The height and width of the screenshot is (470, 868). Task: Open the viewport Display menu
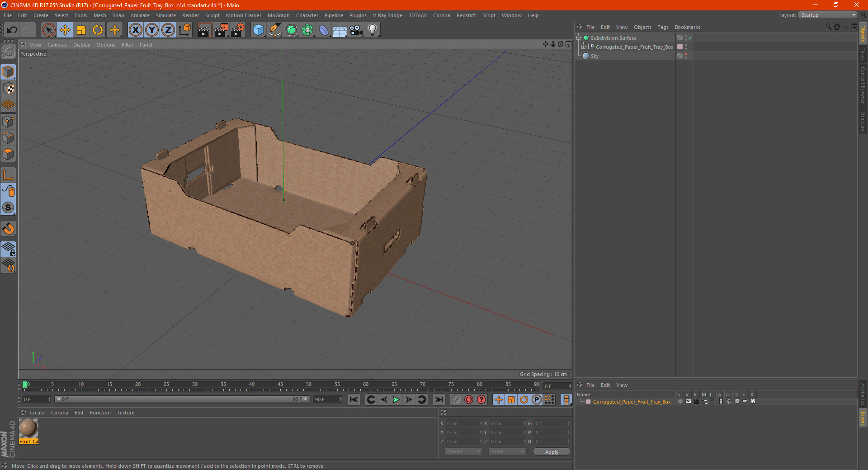(x=81, y=45)
